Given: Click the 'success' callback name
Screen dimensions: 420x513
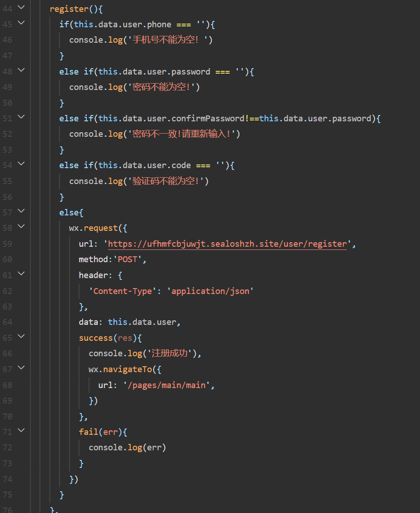Looking at the screenshot, I should [x=96, y=338].
